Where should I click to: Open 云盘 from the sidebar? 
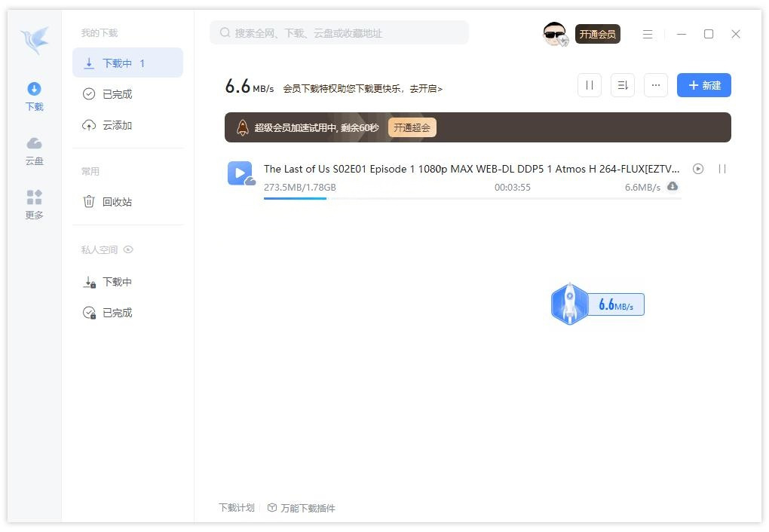33,150
